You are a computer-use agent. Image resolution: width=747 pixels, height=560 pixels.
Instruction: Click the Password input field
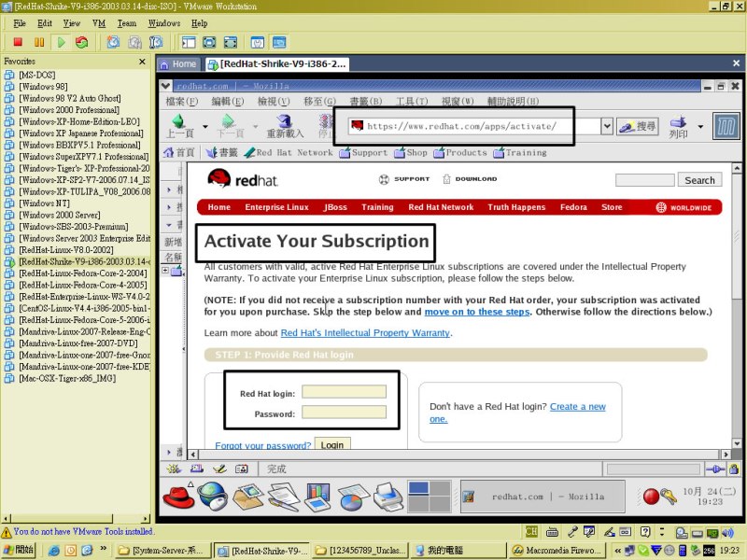pyautogui.click(x=344, y=413)
